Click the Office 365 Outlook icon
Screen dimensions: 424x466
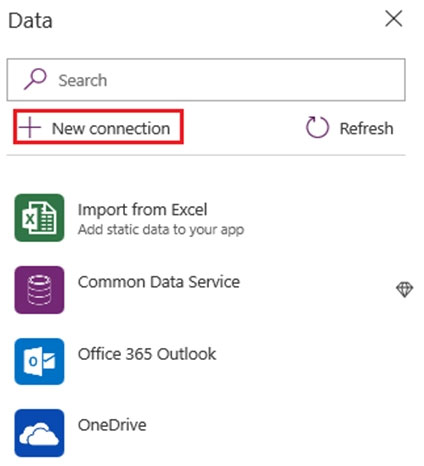(39, 362)
